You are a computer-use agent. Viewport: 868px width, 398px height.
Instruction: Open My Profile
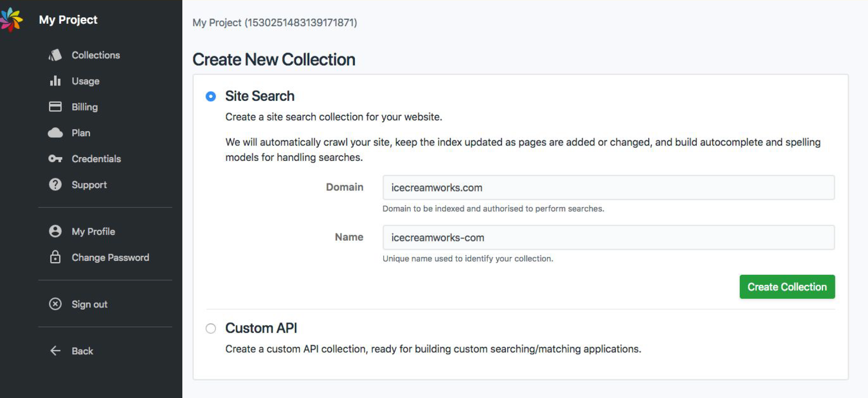pyautogui.click(x=93, y=231)
